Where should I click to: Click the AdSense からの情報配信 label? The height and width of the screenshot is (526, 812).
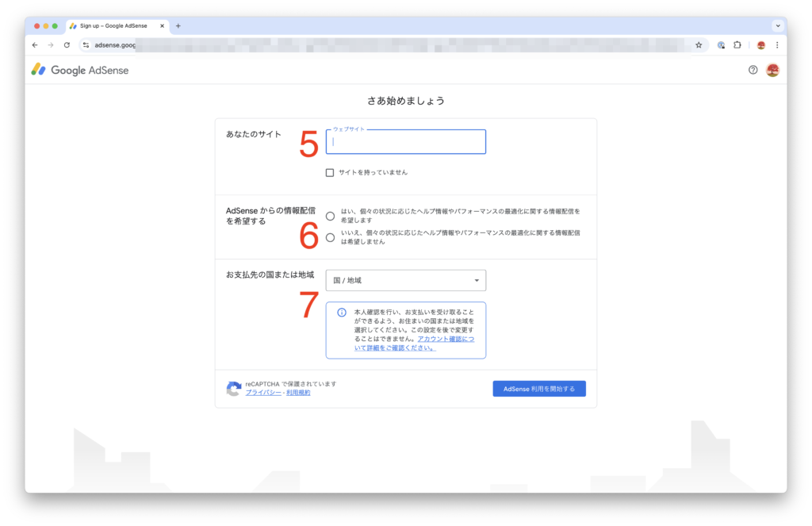(x=271, y=216)
